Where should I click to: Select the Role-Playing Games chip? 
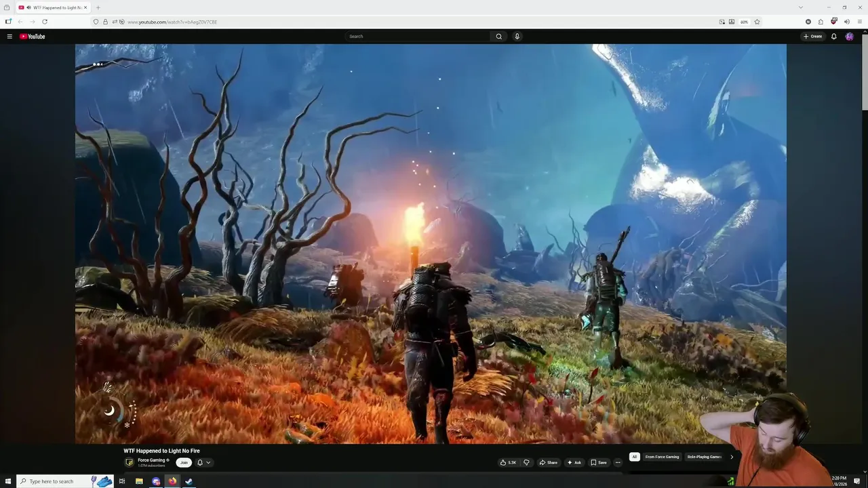pos(705,457)
